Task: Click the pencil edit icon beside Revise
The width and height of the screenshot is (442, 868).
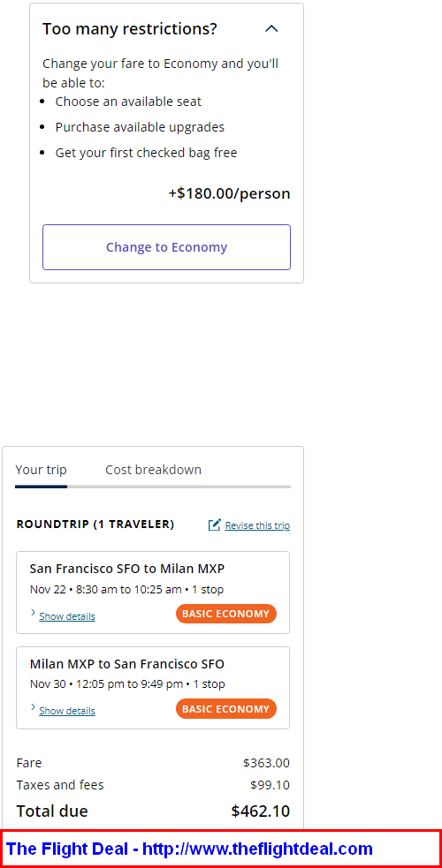Action: [214, 525]
